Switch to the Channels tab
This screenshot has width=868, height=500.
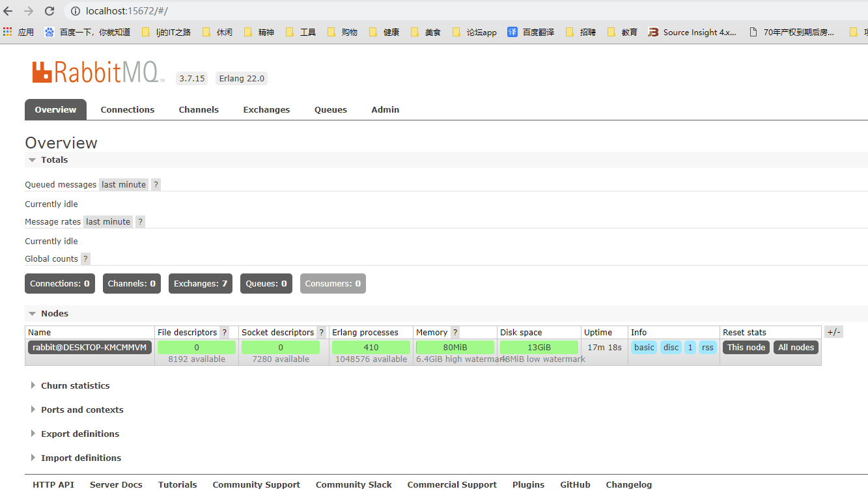click(199, 109)
